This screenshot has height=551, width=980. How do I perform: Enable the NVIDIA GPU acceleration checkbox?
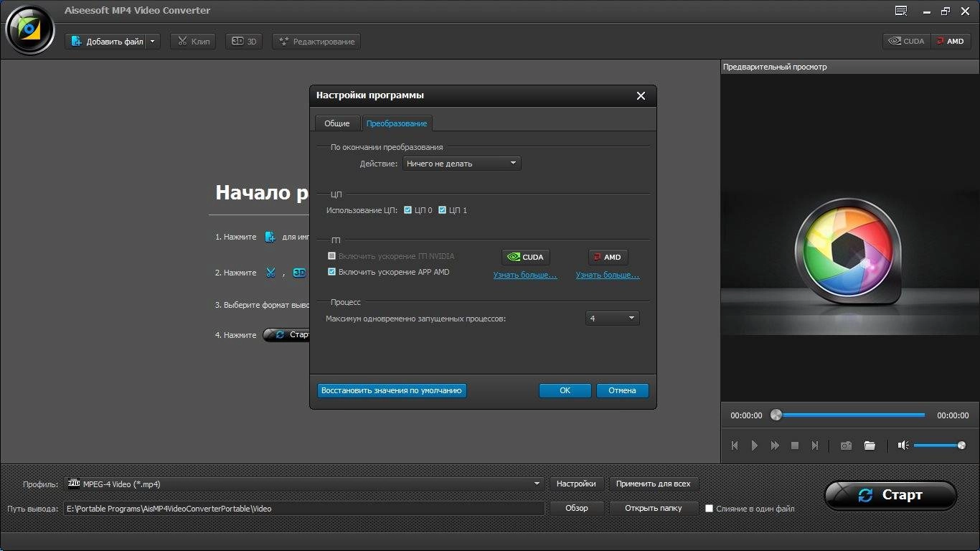point(332,256)
